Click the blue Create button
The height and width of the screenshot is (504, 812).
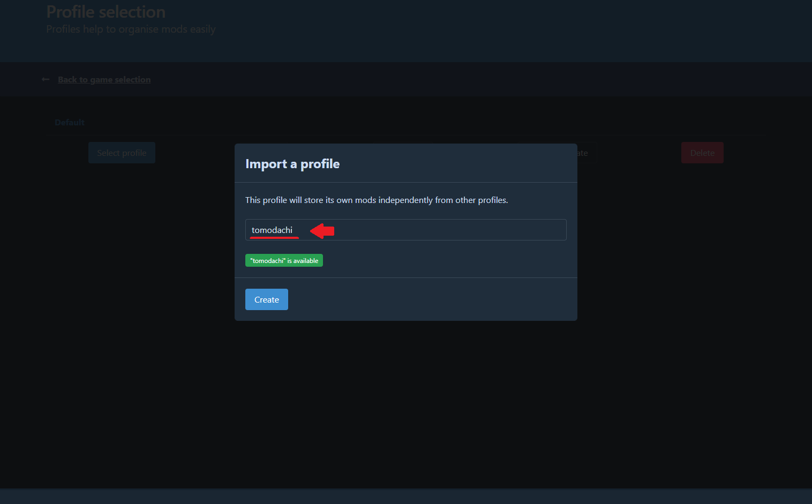tap(266, 299)
